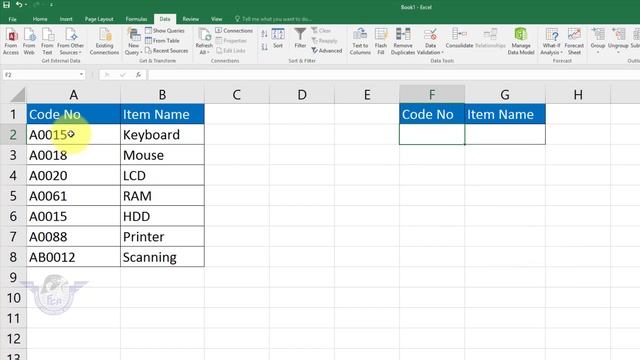Screen dimensions: 640x360
Task: Click Show Queries
Action: [165, 31]
